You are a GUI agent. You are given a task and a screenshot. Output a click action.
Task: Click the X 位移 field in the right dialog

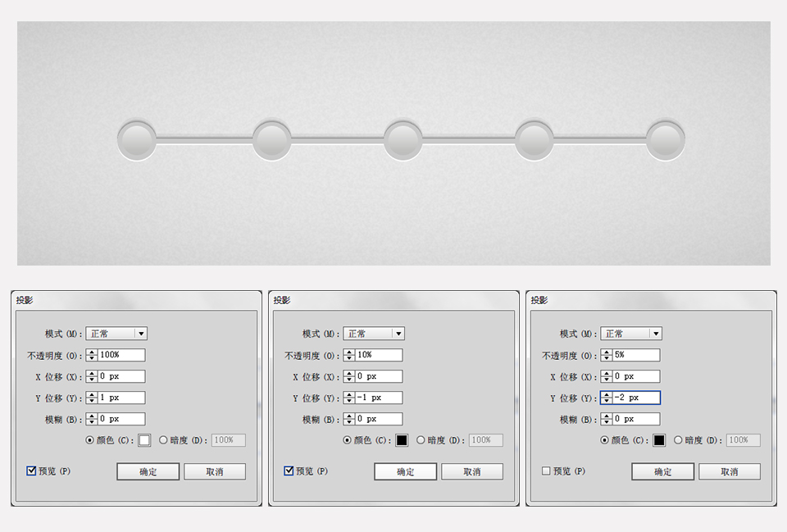point(636,376)
